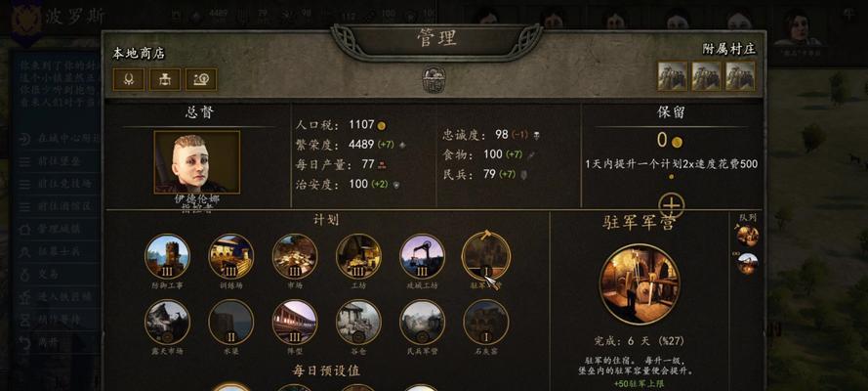This screenshot has width=868, height=391.
Task: Open the first 附属村庄 village thumbnail
Action: (673, 76)
